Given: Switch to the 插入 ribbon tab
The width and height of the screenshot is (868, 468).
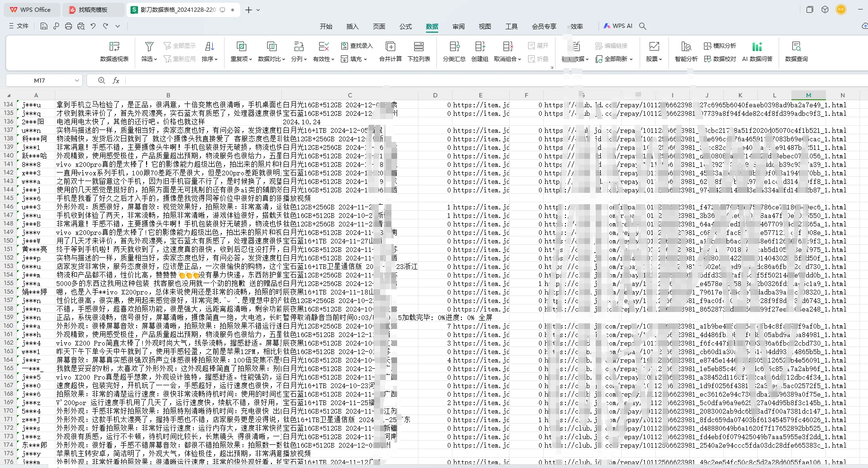Looking at the screenshot, I should tap(353, 26).
